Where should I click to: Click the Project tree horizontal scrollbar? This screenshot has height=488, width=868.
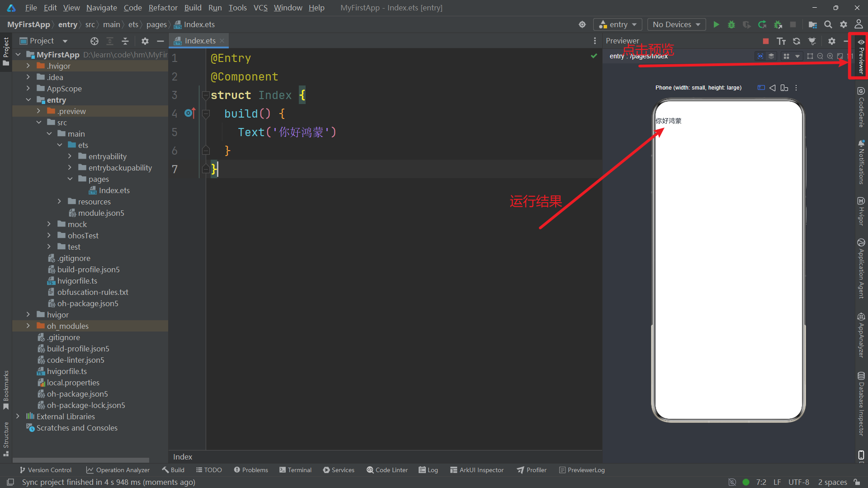pos(81,460)
